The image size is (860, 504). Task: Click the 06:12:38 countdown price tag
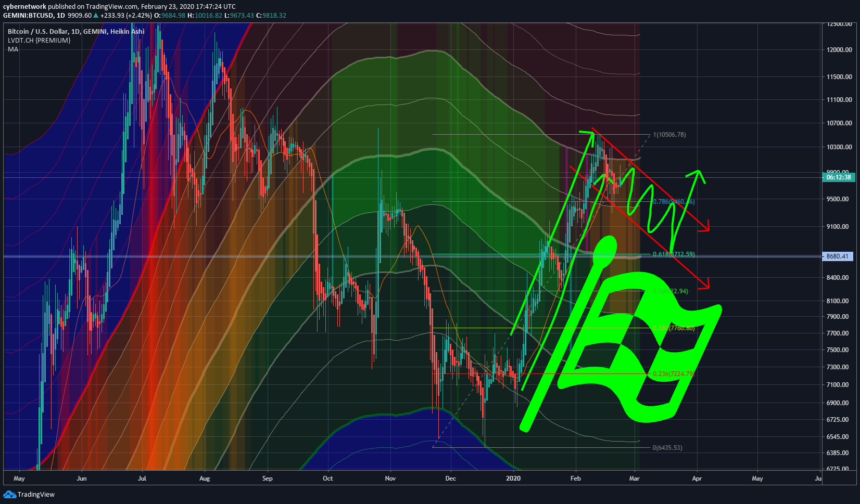pos(839,177)
